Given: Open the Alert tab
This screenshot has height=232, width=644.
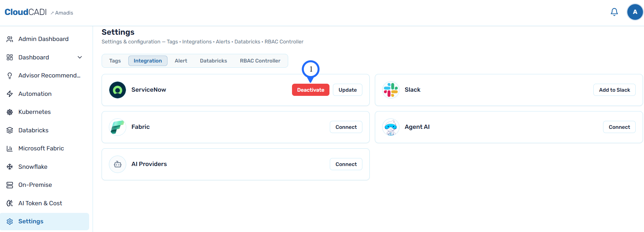Looking at the screenshot, I should click(x=181, y=61).
